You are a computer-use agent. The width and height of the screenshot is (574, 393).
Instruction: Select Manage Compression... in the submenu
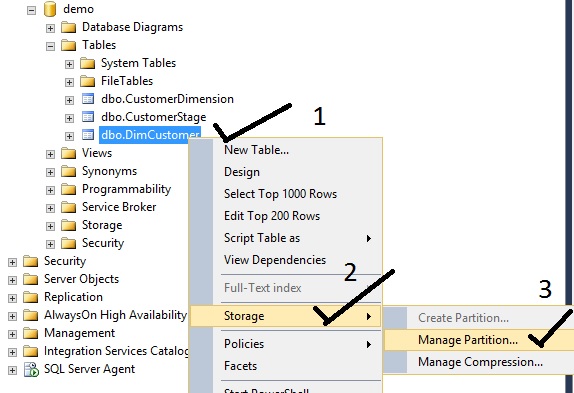coord(480,362)
